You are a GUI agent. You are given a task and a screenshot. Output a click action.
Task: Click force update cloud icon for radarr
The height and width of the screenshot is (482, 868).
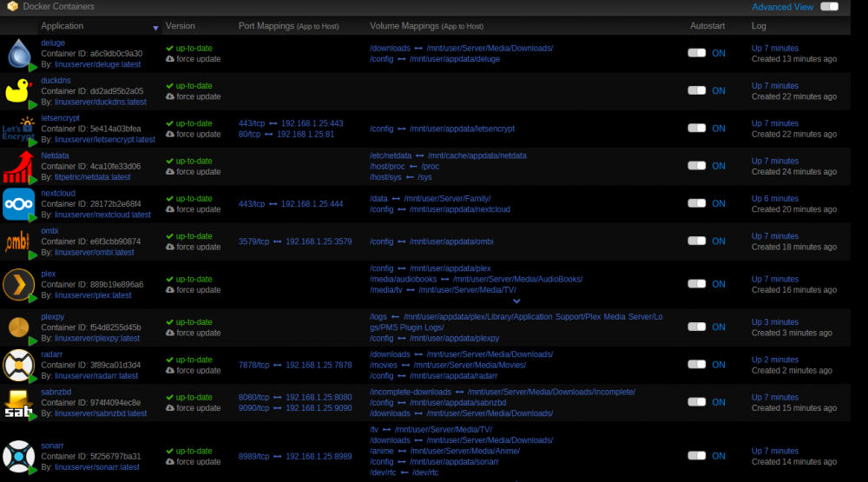(170, 371)
